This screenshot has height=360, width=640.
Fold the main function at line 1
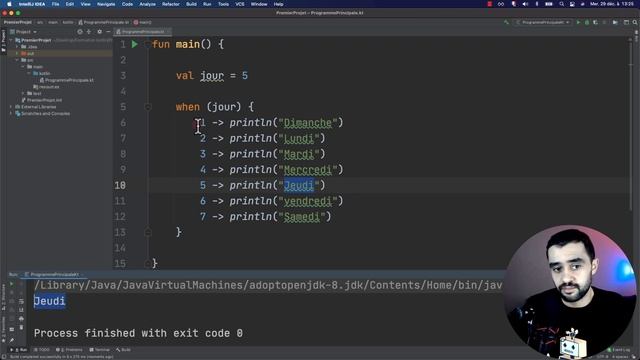148,44
